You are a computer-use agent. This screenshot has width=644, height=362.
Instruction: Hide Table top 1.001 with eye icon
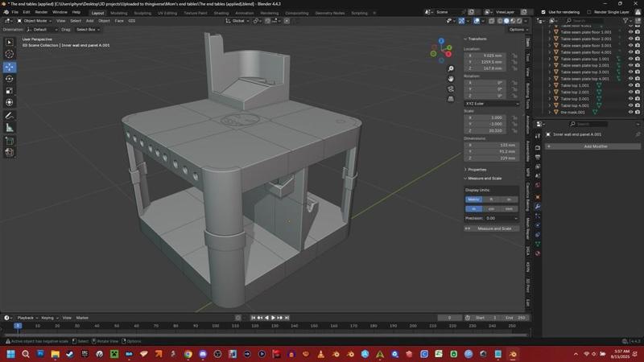630,85
